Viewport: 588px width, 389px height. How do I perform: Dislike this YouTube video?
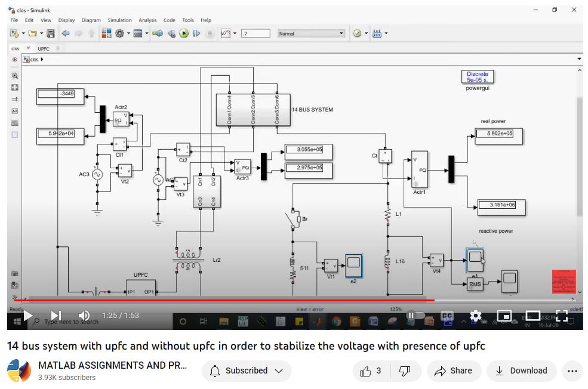click(405, 371)
